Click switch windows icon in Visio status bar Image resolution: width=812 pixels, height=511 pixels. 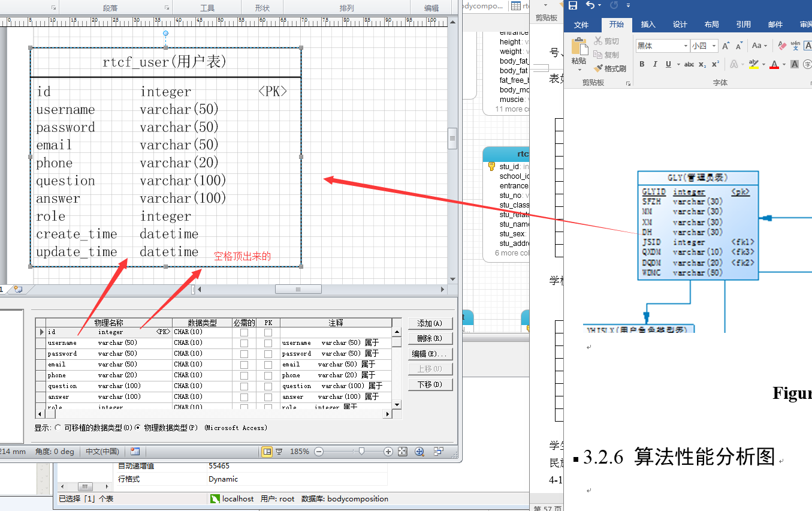point(439,452)
